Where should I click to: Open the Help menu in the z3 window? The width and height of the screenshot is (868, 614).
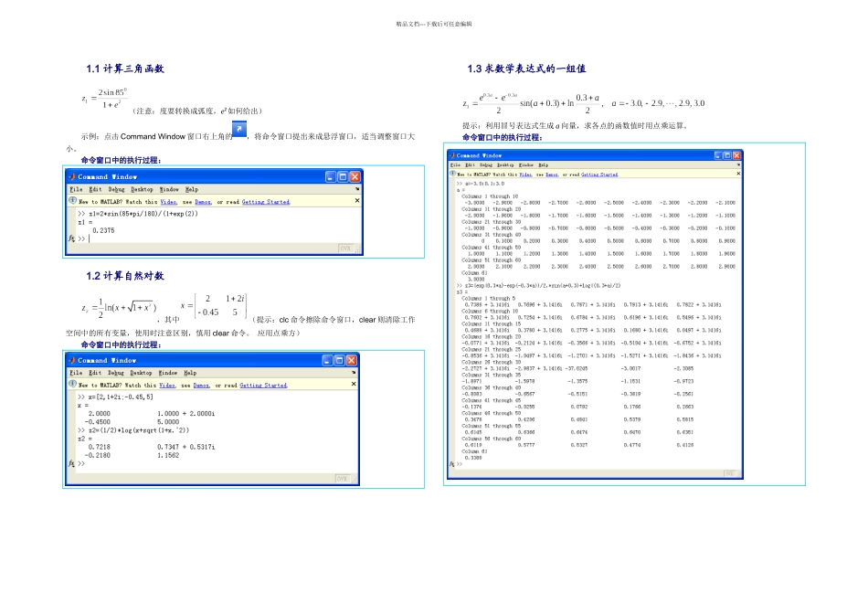click(x=543, y=165)
